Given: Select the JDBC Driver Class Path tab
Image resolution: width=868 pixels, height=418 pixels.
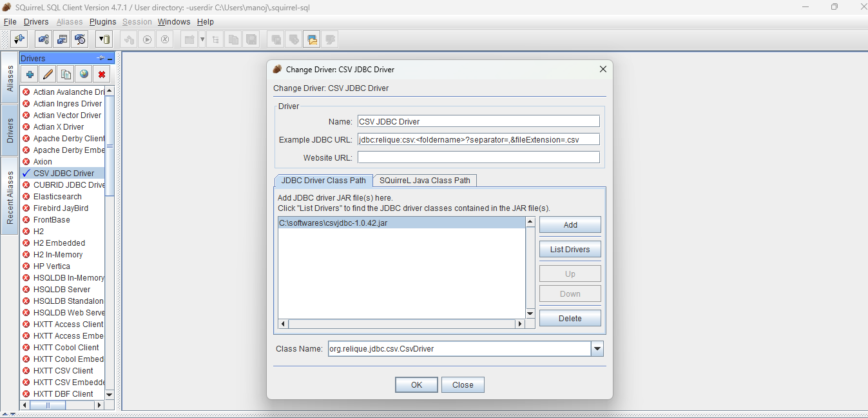Looking at the screenshot, I should click(x=323, y=180).
